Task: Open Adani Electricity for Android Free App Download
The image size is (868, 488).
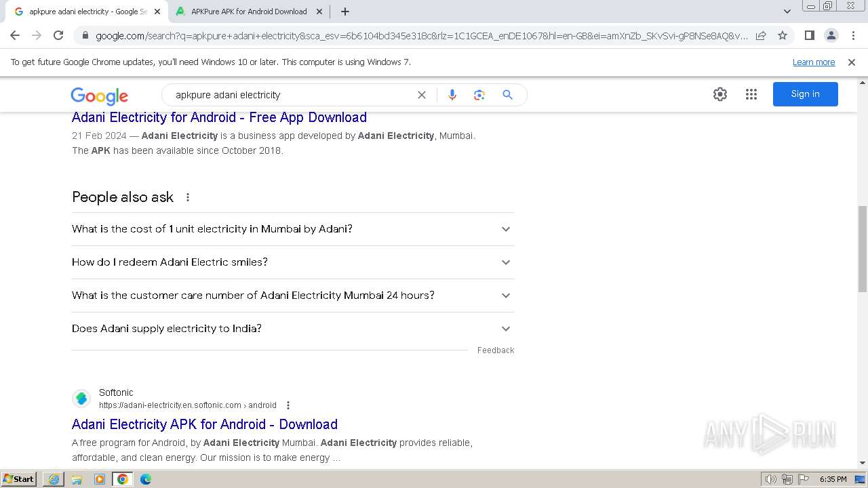Action: [x=219, y=117]
